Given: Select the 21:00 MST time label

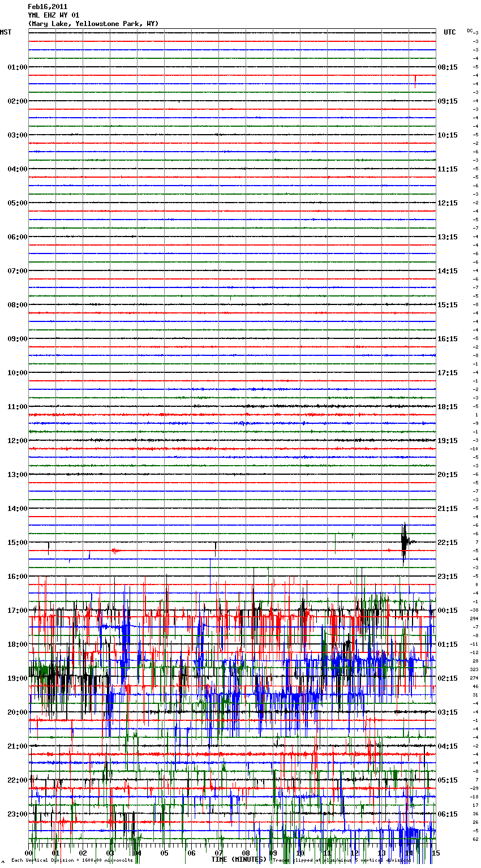Looking at the screenshot, I should pos(17,746).
